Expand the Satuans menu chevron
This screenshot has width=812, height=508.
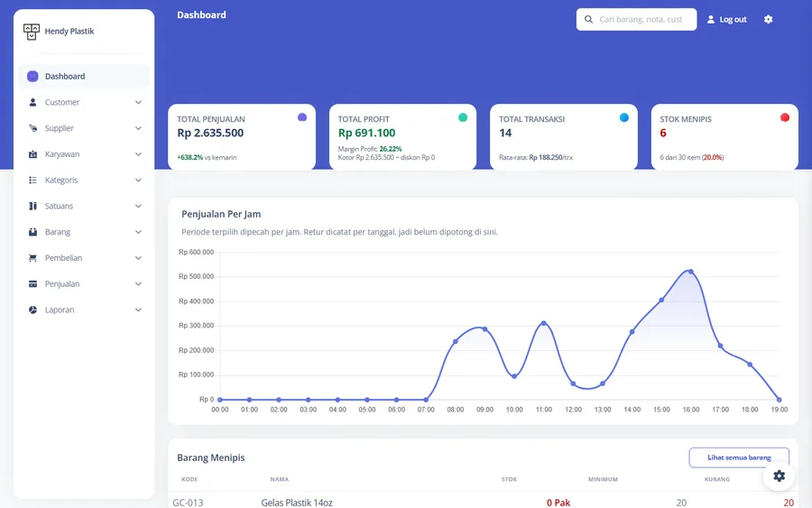(138, 206)
